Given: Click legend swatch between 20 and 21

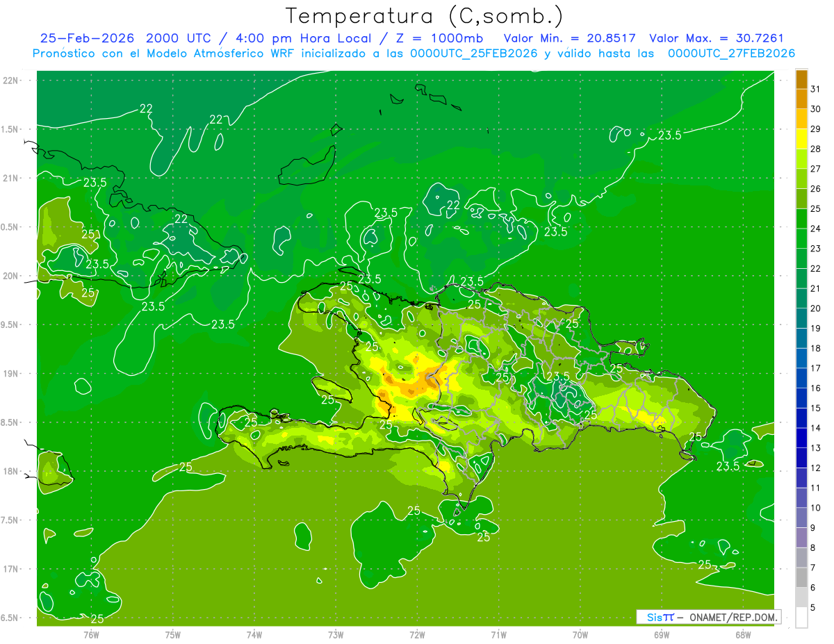Looking at the screenshot, I should [801, 299].
